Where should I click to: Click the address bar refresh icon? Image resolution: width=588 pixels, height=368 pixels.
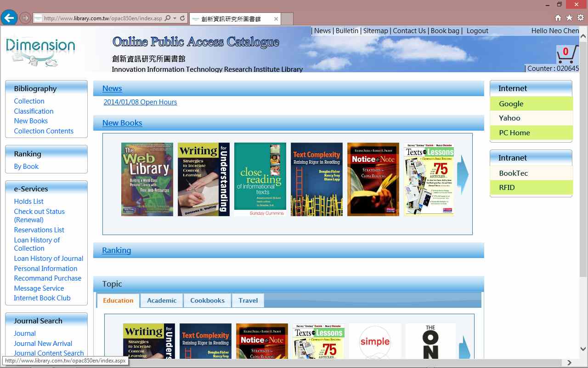(182, 18)
